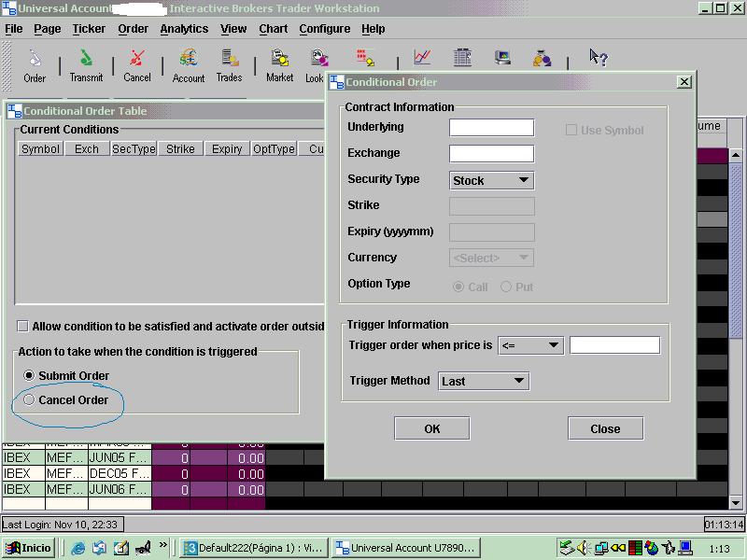
Task: Click the Look toolbar icon
Action: pos(319,58)
